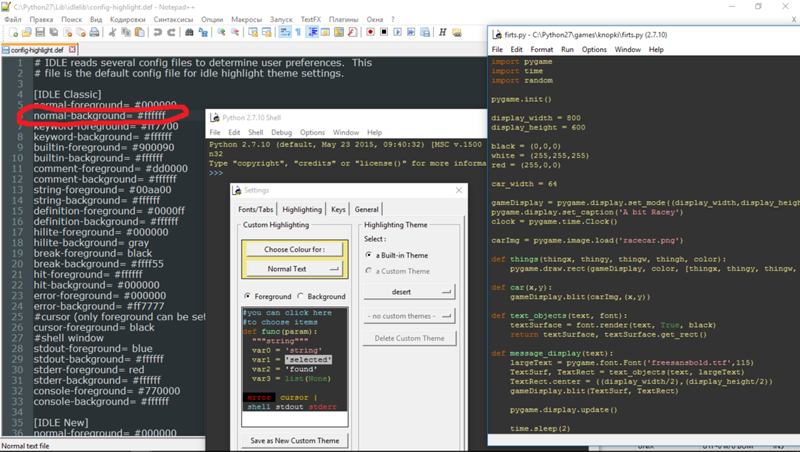Click the 'Normal text file' status bar entry
This screenshot has height=452, width=800.
26,446
